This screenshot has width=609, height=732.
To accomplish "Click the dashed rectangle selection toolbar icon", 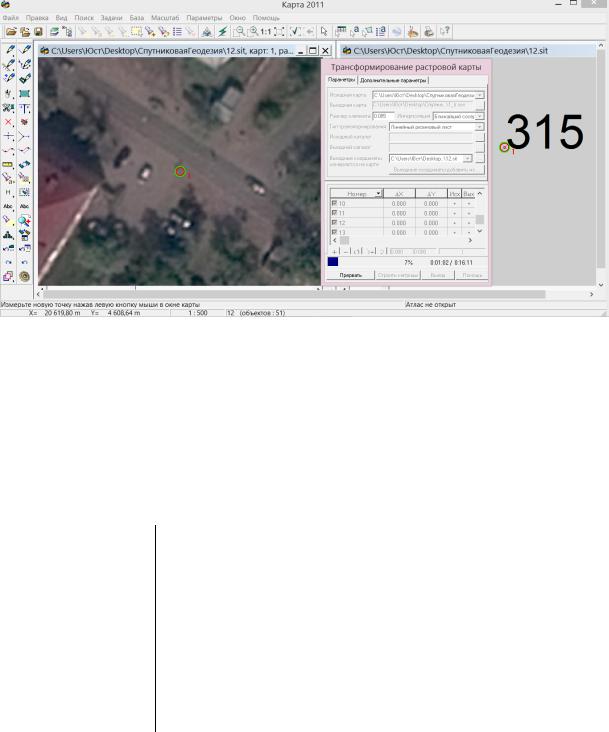I will 136,32.
